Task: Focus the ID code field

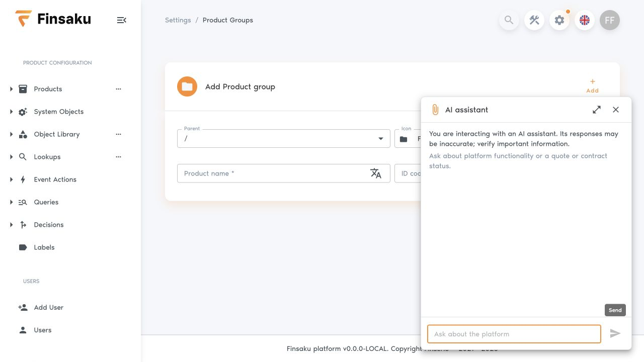Action: click(408, 173)
